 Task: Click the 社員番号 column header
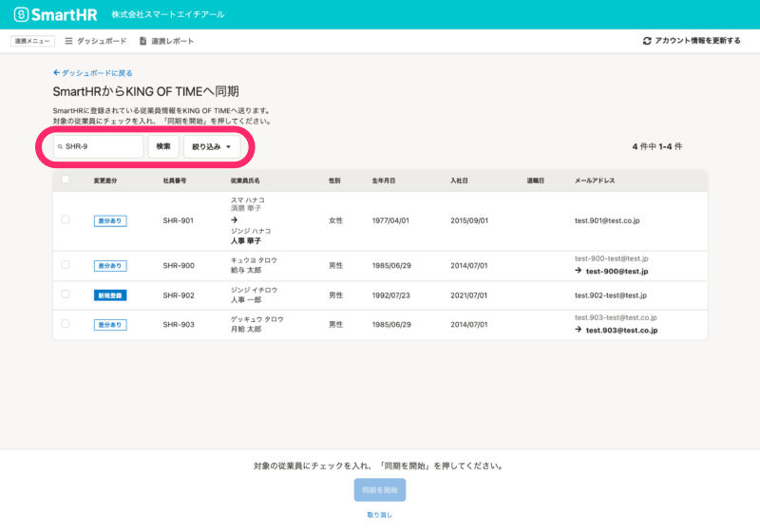[175, 180]
